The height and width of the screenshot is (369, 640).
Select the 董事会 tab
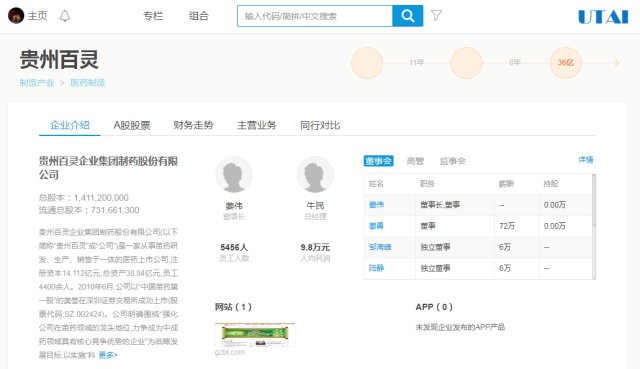click(378, 161)
